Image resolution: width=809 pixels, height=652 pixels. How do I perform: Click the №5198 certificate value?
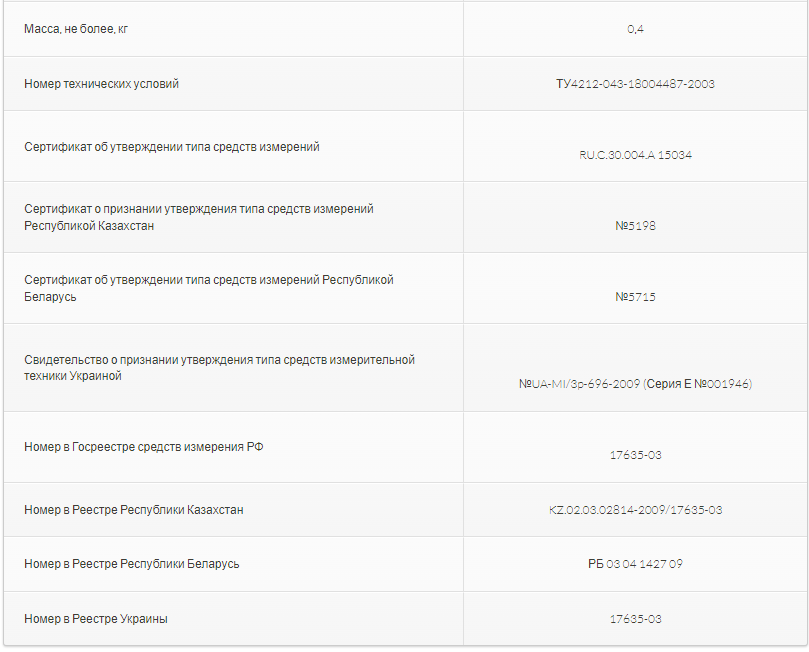click(635, 226)
